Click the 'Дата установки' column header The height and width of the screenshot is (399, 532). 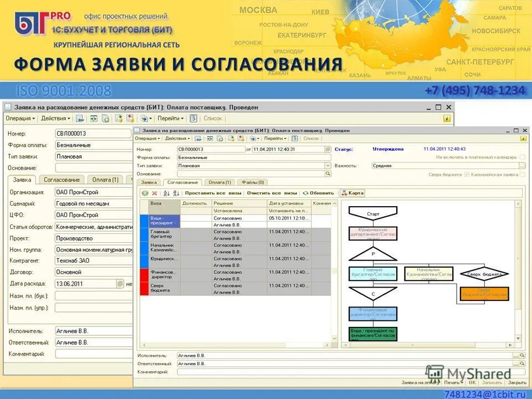pos(289,203)
